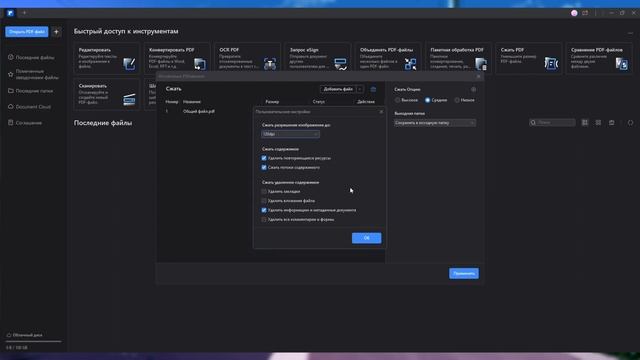
Task: Select the 'Низкое' compression radio button
Action: (457, 100)
